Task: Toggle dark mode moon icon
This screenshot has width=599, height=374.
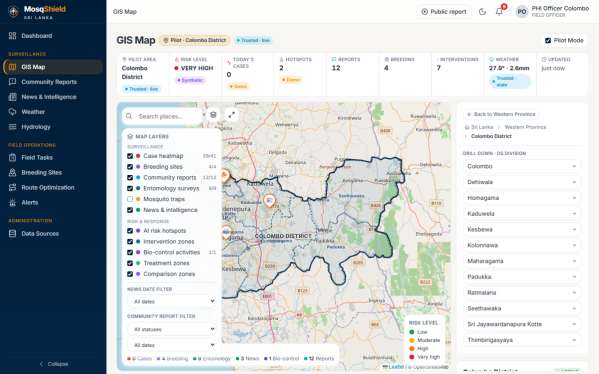Action: tap(482, 12)
